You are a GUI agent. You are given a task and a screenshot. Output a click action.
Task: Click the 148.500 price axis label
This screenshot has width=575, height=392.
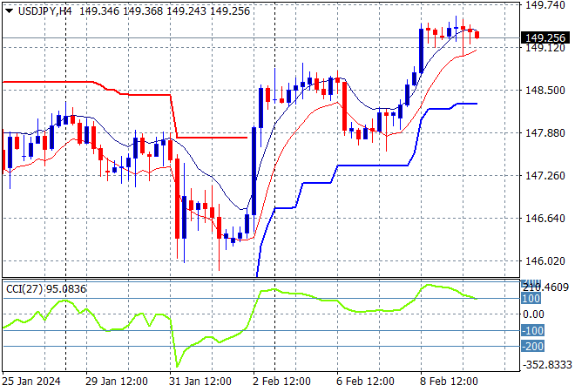point(545,91)
